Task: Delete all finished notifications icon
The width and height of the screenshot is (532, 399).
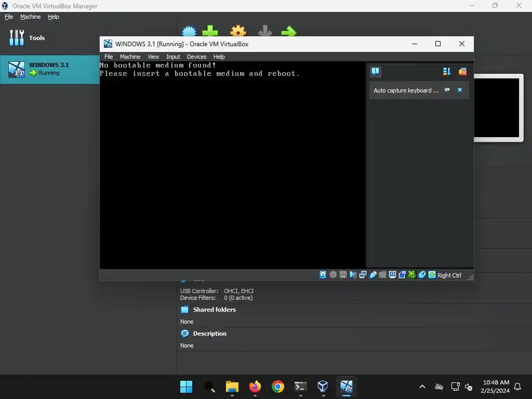Action: click(x=462, y=72)
